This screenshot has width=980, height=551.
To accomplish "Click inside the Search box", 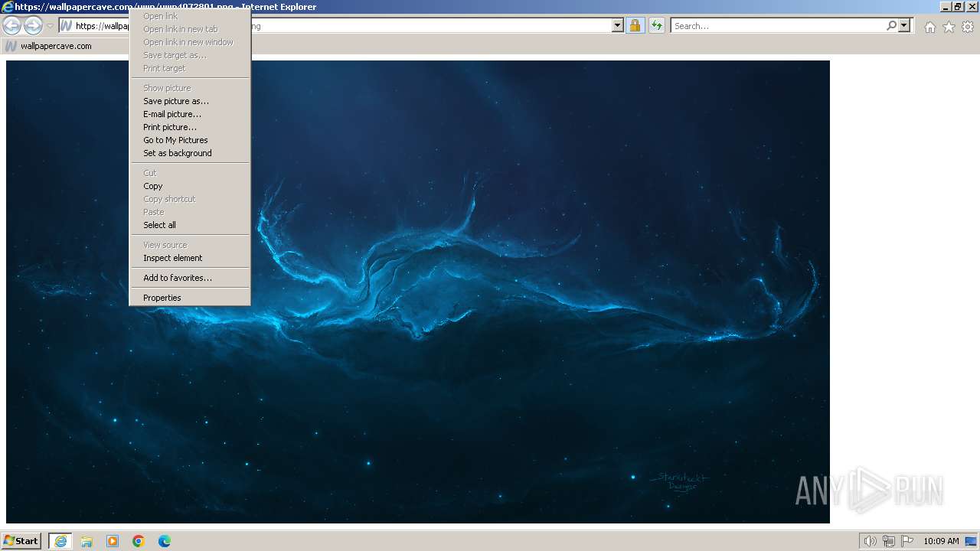I will pyautogui.click(x=777, y=26).
